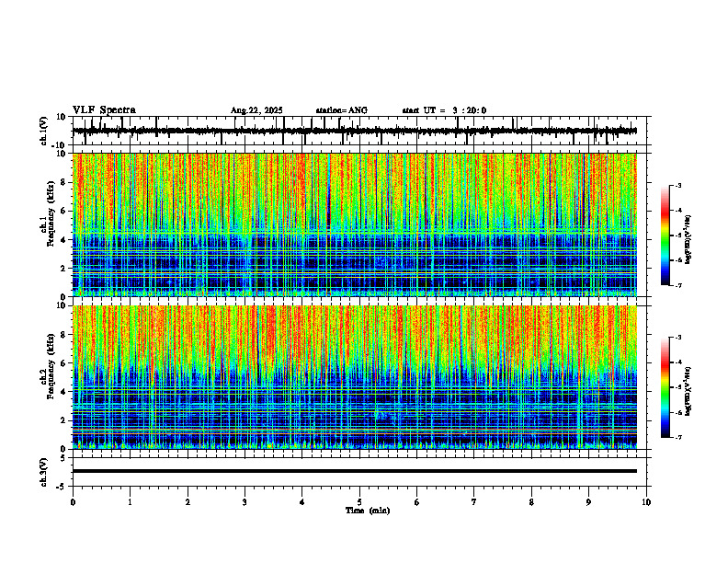Click the time axis tick label "2"
Screen dimensions: 728x563
pos(188,502)
